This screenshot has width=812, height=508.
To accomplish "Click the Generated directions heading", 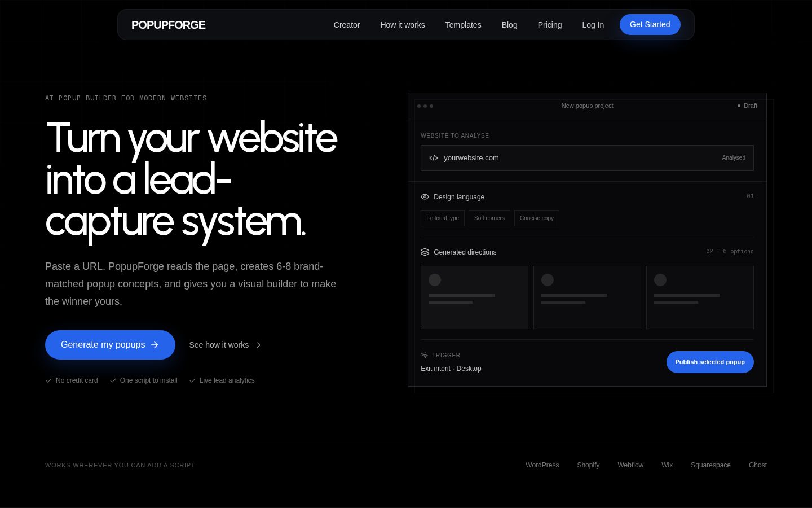I will (x=465, y=252).
